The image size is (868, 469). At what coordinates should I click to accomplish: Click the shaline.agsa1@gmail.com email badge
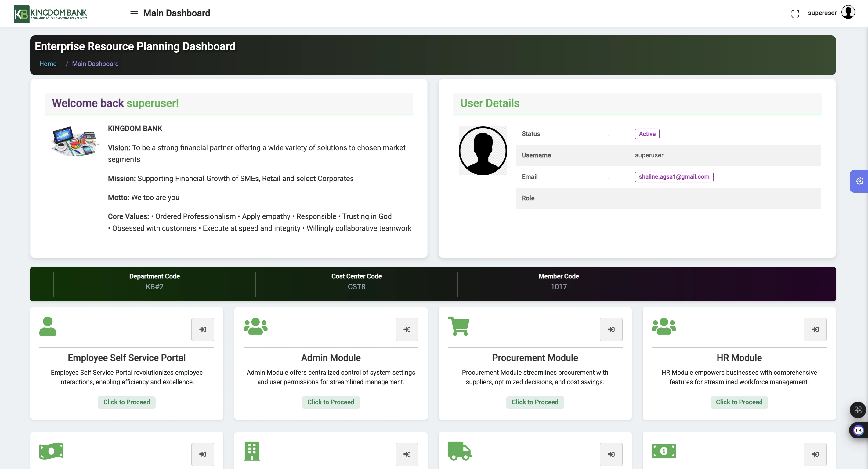(674, 177)
